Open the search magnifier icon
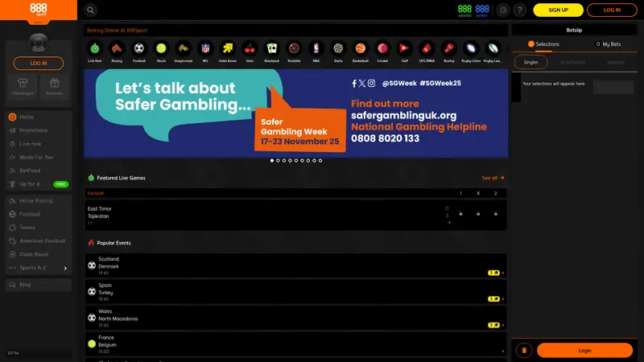Viewport: 644px width, 362px height. tap(90, 10)
